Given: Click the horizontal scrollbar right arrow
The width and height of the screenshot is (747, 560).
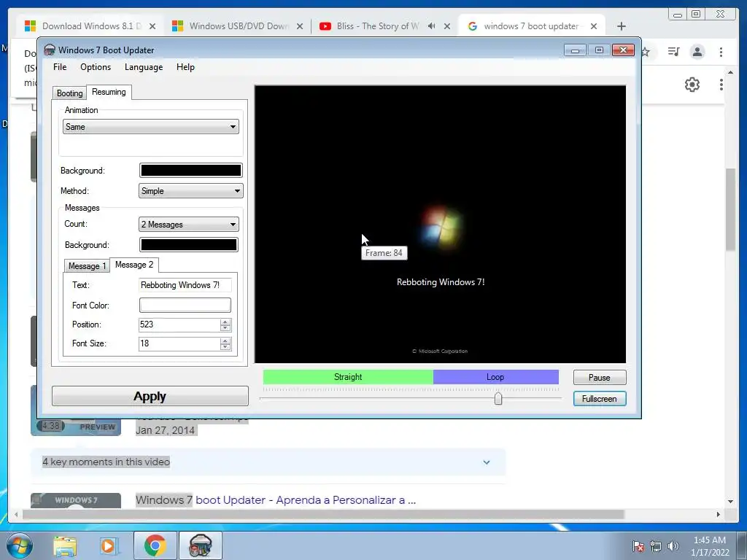Looking at the screenshot, I should pyautogui.click(x=719, y=514).
